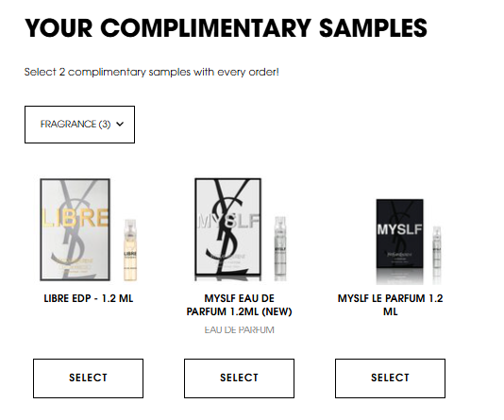Click the Libre sample card with gold lettering
504x420 pixels.
coord(76,229)
